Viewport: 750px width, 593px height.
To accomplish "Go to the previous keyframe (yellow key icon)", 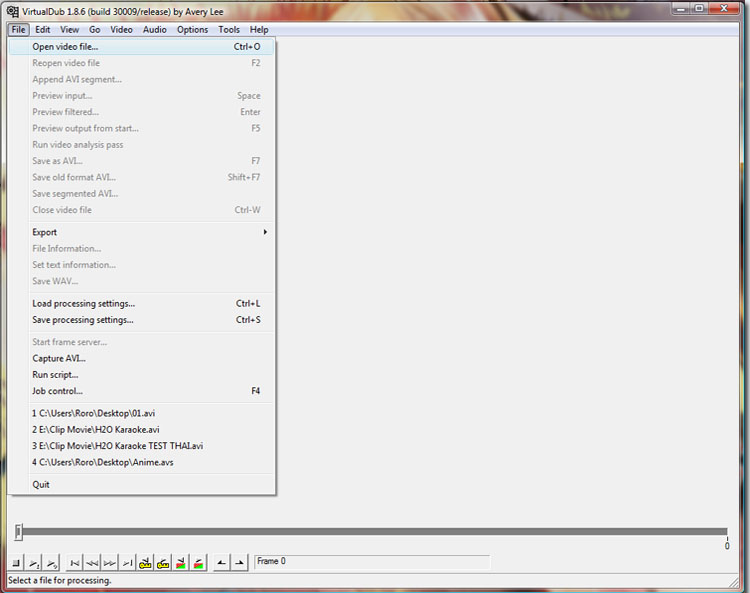I will click(x=145, y=563).
